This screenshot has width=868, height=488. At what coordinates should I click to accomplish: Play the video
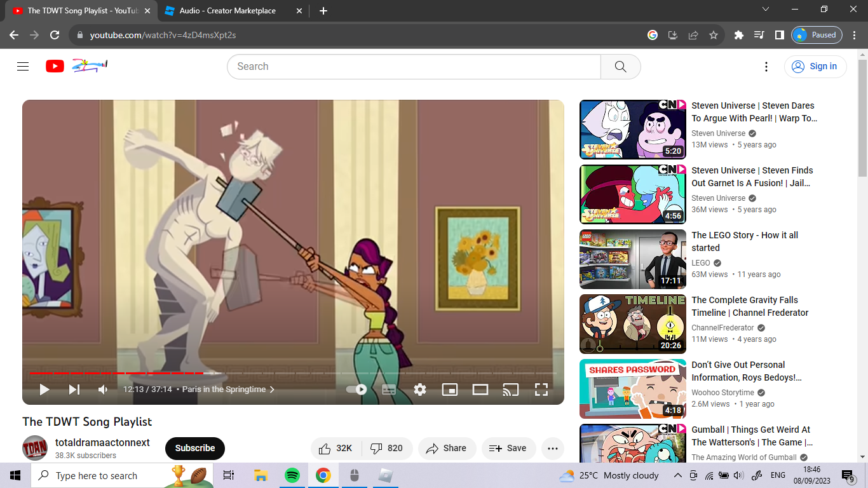[x=44, y=390]
